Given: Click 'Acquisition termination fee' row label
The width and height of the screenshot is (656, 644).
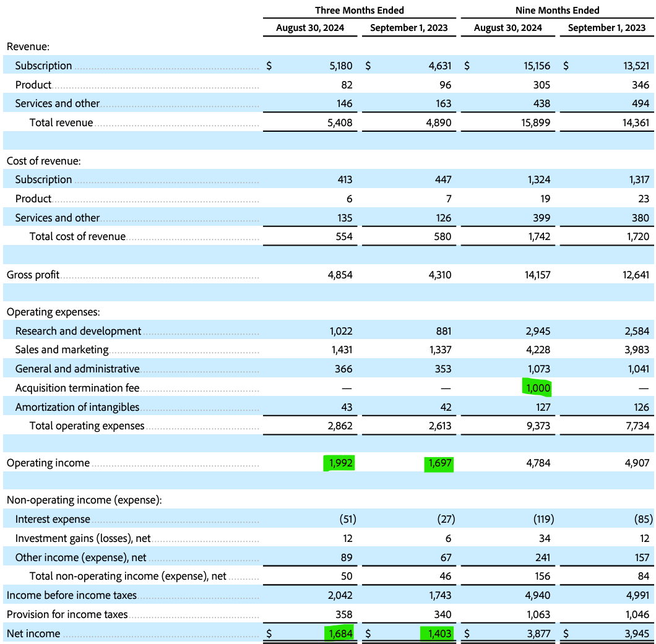Looking at the screenshot, I should [x=77, y=388].
